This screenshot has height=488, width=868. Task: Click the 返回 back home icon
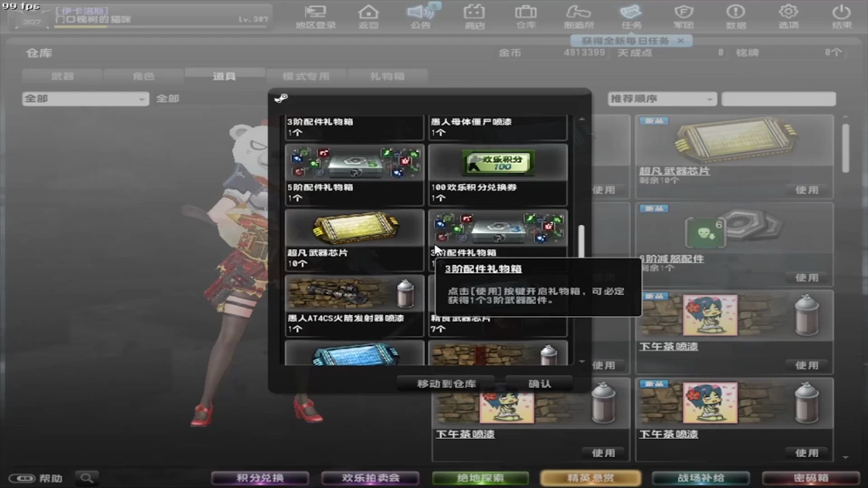click(368, 16)
